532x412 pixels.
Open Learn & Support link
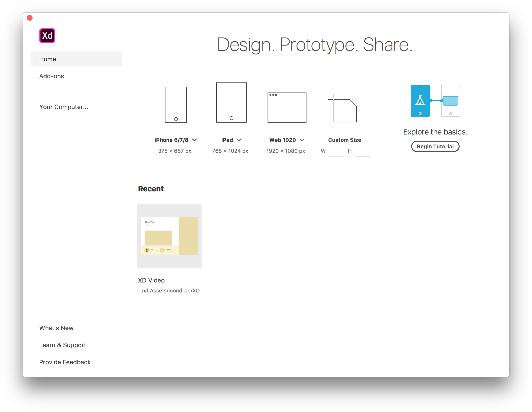(62, 345)
